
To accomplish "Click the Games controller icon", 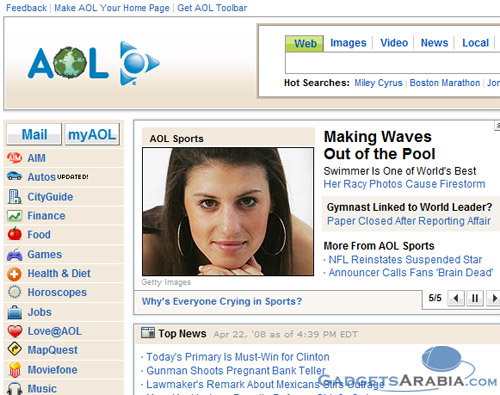I will click(x=15, y=254).
